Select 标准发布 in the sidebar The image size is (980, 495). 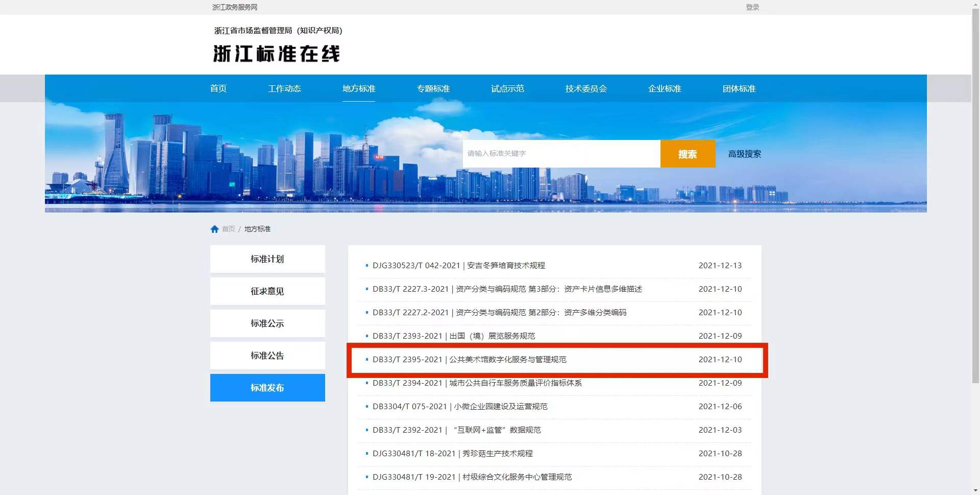click(x=267, y=388)
